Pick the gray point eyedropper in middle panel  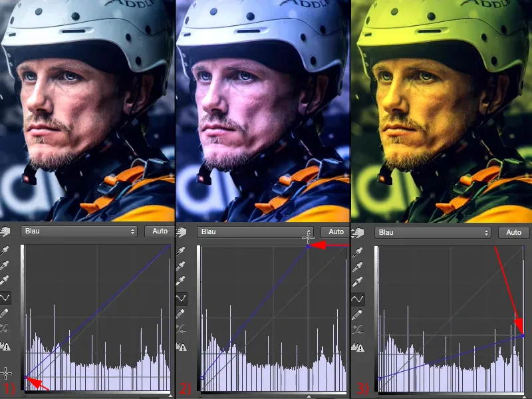tap(180, 265)
